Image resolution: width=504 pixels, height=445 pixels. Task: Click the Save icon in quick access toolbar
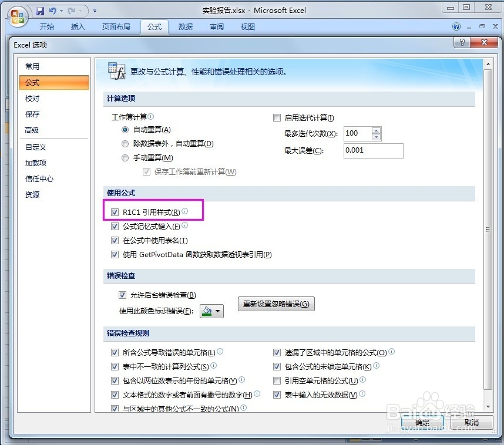coord(40,11)
